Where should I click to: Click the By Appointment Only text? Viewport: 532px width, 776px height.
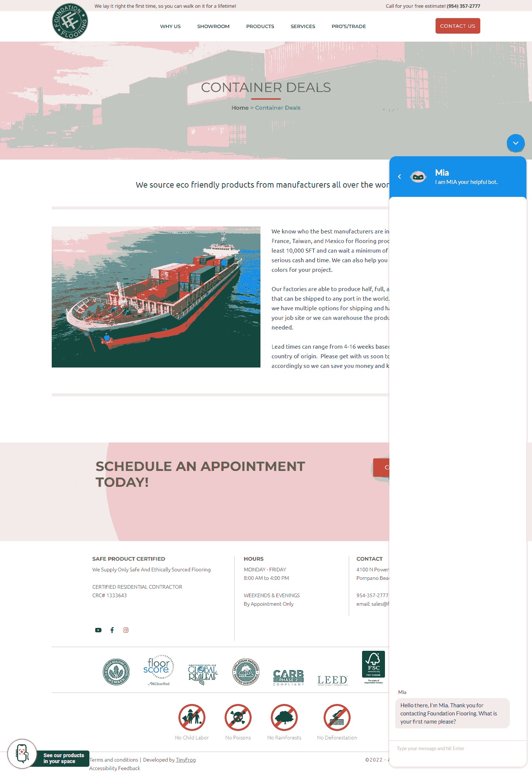(269, 604)
